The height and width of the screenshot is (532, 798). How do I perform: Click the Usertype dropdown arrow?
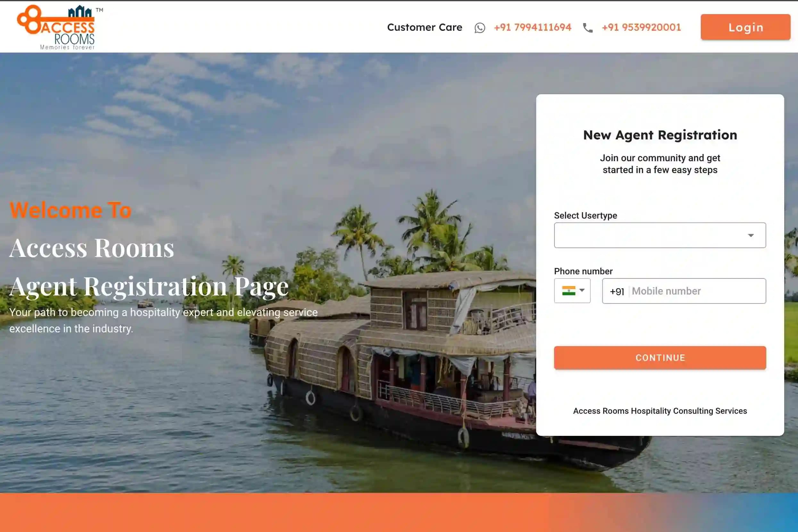pyautogui.click(x=751, y=236)
